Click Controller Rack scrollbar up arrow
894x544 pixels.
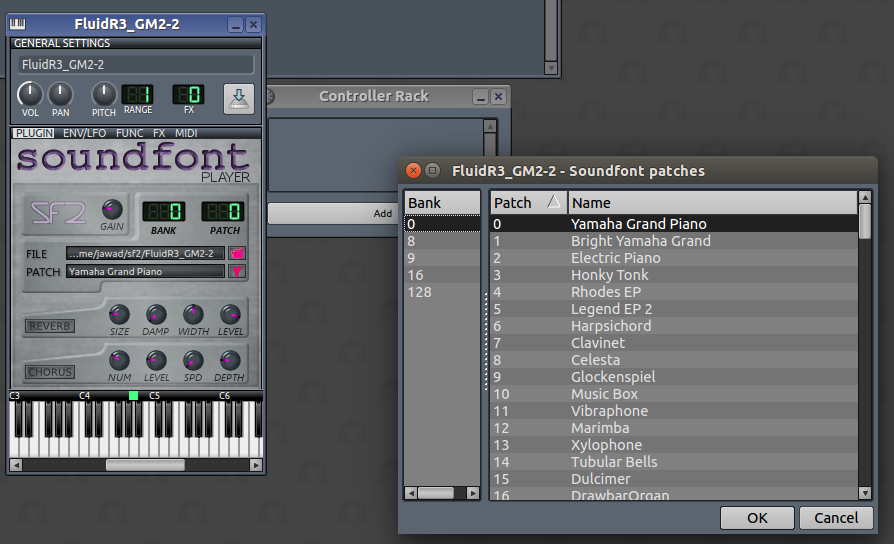pyautogui.click(x=490, y=126)
